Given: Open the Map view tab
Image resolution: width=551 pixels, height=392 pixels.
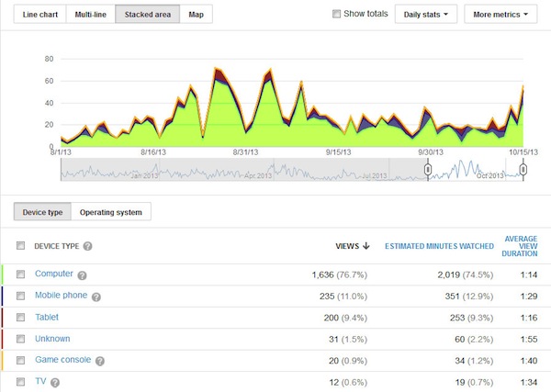Looking at the screenshot, I should tap(195, 15).
